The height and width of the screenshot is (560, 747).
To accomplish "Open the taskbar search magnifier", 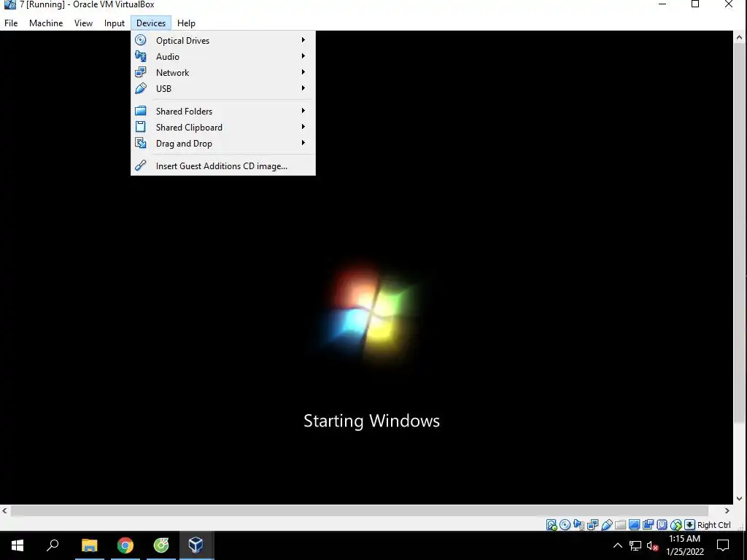I will pyautogui.click(x=53, y=545).
